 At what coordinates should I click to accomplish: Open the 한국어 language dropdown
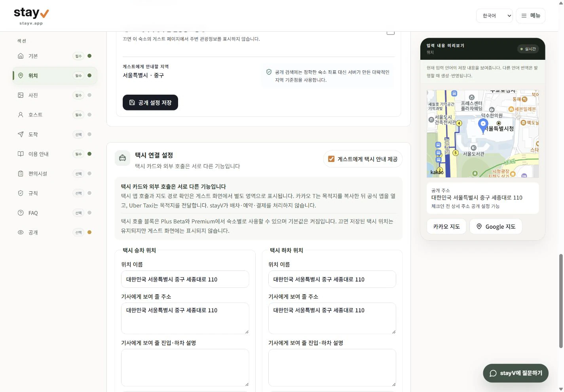click(x=494, y=16)
